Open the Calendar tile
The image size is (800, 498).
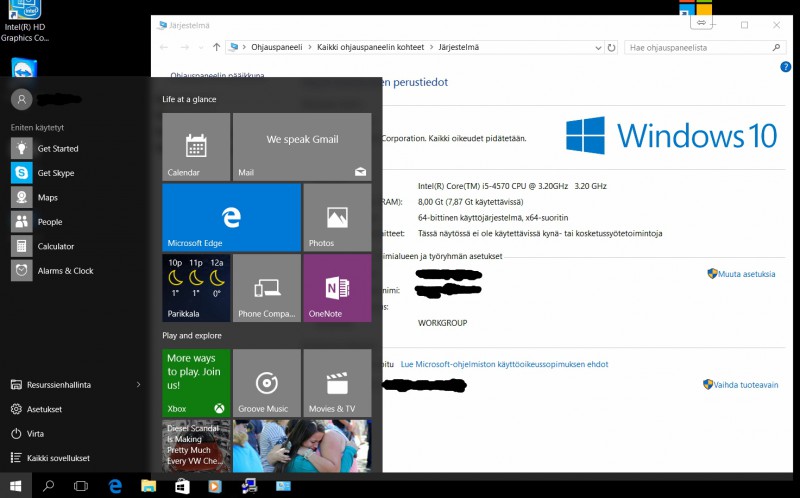pyautogui.click(x=196, y=147)
